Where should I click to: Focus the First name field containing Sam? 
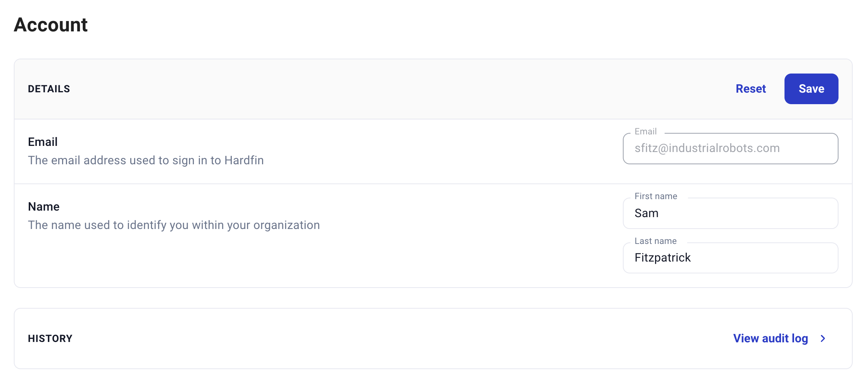[730, 213]
